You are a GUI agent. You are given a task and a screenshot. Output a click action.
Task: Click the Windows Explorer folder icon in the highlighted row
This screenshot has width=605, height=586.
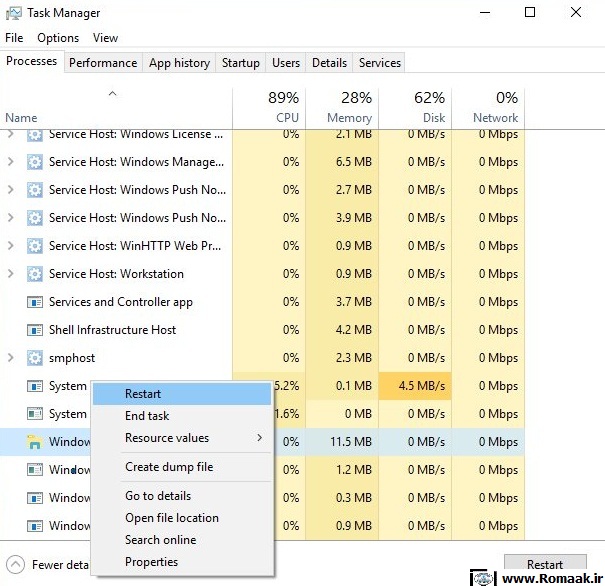tap(35, 442)
